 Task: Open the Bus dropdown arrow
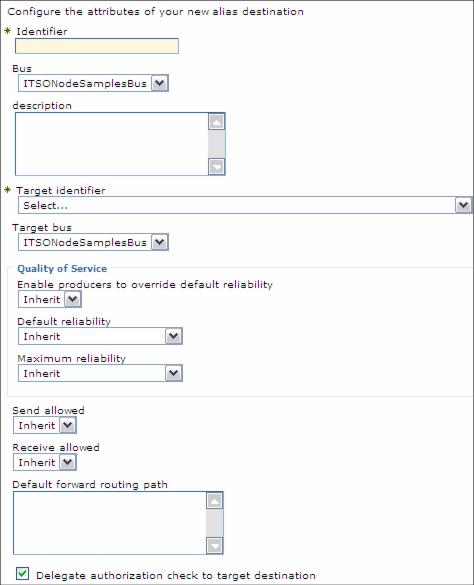click(x=160, y=83)
